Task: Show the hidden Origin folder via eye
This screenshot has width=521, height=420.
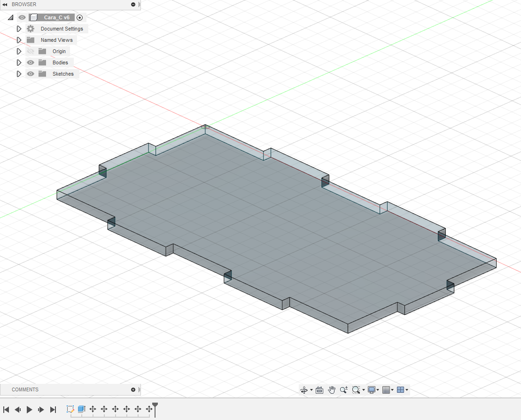Action: pyautogui.click(x=30, y=51)
